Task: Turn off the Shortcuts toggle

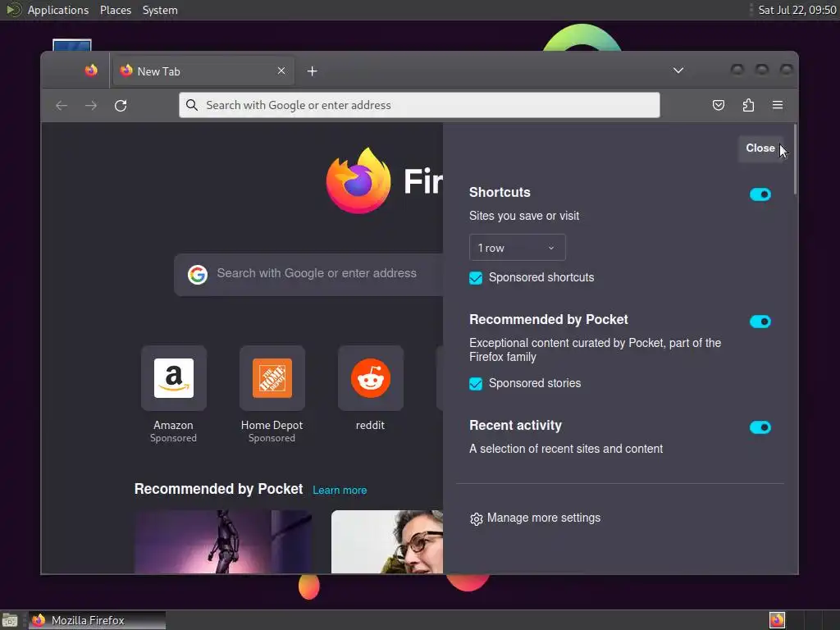Action: (x=760, y=194)
